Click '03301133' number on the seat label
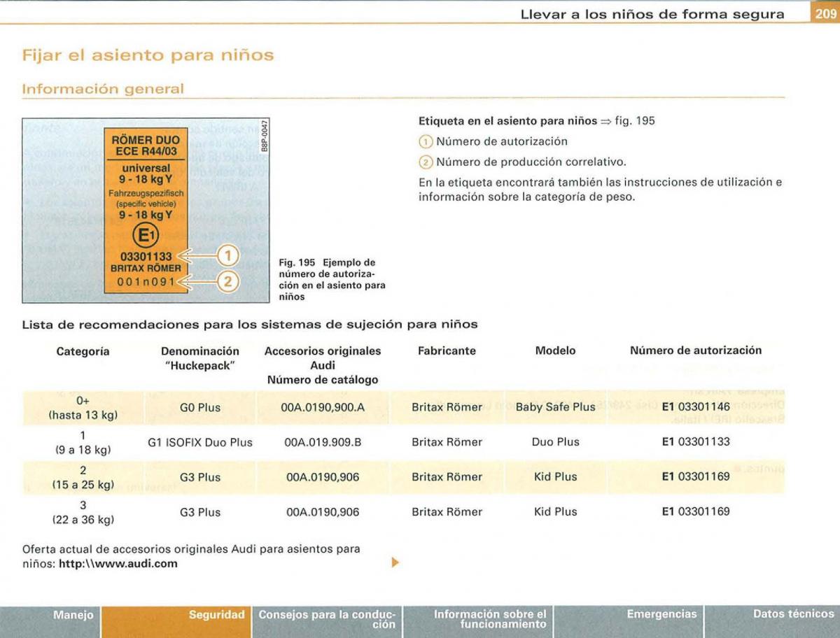The height and width of the screenshot is (638, 840). coord(146,257)
